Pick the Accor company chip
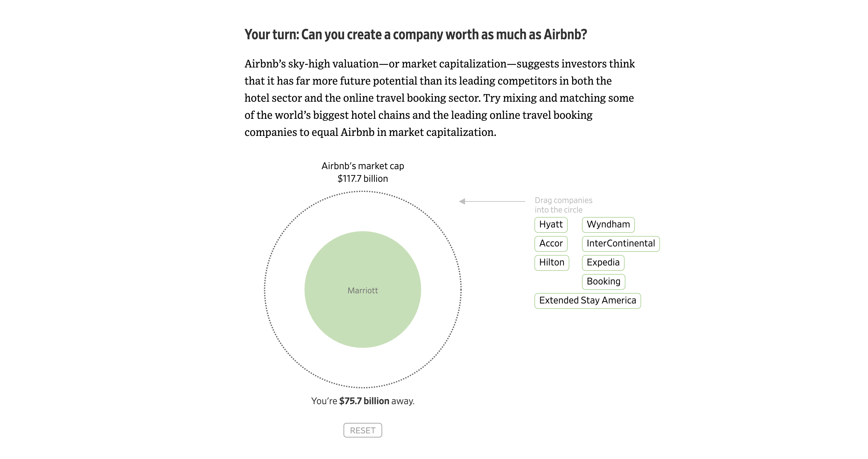 point(551,243)
